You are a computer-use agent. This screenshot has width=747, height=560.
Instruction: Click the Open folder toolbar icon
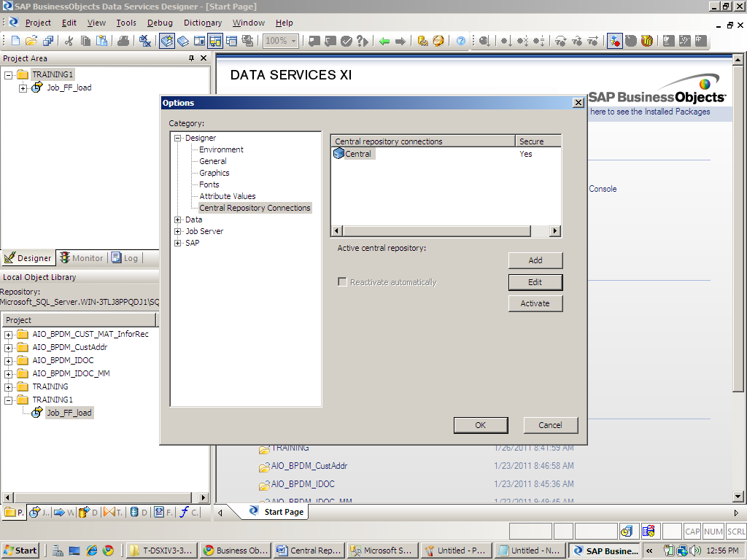[x=31, y=41]
